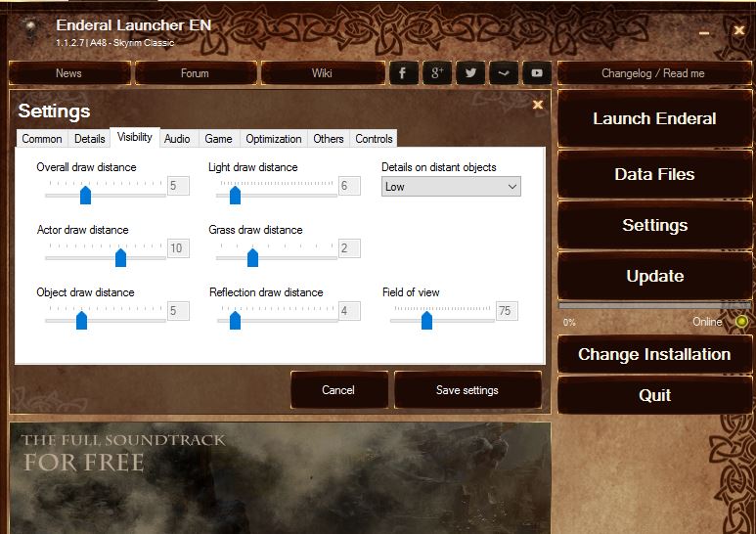756x534 pixels.
Task: Click the 'Field of view' label
Action: pyautogui.click(x=411, y=292)
